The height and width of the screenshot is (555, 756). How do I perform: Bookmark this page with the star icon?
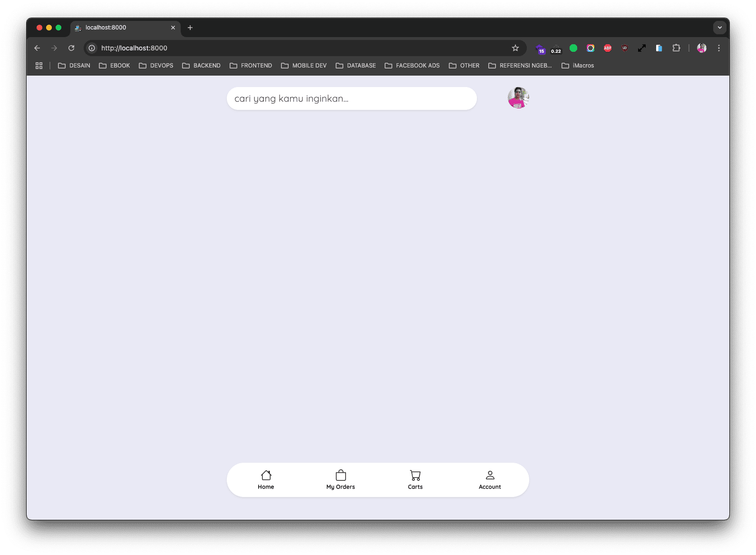pos(515,48)
